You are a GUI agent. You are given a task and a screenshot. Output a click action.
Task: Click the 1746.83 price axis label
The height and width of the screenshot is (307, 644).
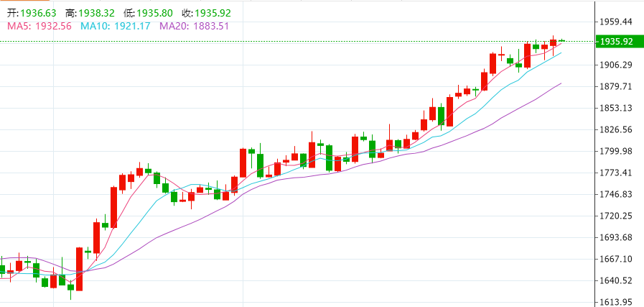616,194
